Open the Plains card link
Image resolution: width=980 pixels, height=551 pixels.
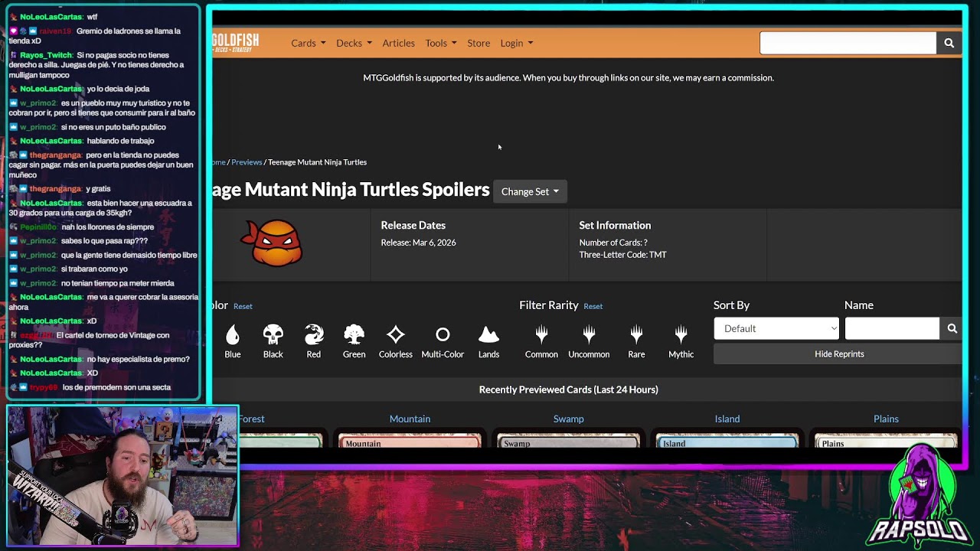point(886,419)
